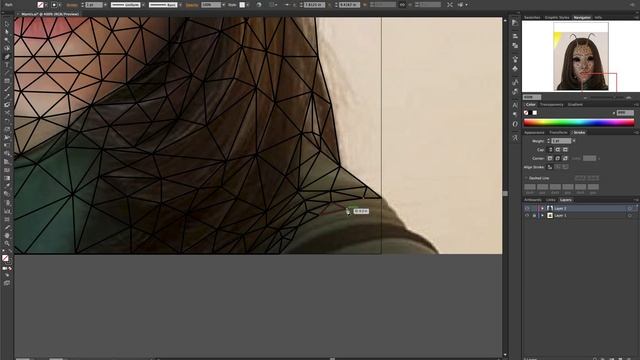640x360 pixels.
Task: Toggle the lock on Layer 1
Action: [534, 216]
